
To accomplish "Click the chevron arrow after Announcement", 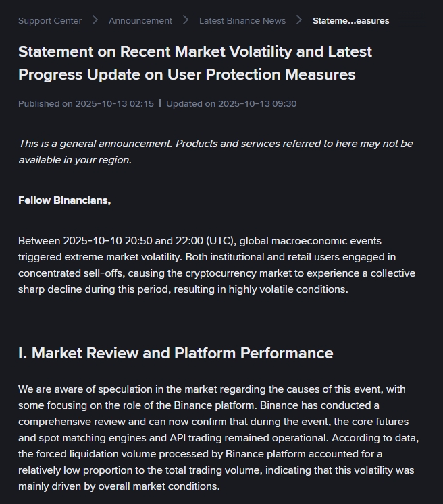I will pyautogui.click(x=186, y=20).
